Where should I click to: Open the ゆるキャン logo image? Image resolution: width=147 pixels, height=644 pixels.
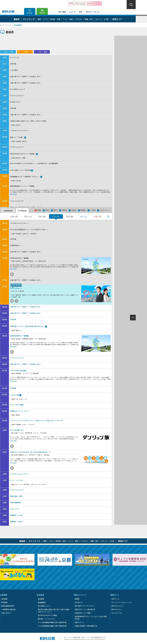96,459
